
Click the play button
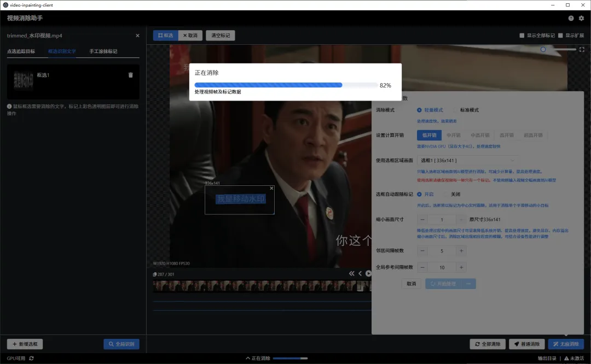pos(368,274)
